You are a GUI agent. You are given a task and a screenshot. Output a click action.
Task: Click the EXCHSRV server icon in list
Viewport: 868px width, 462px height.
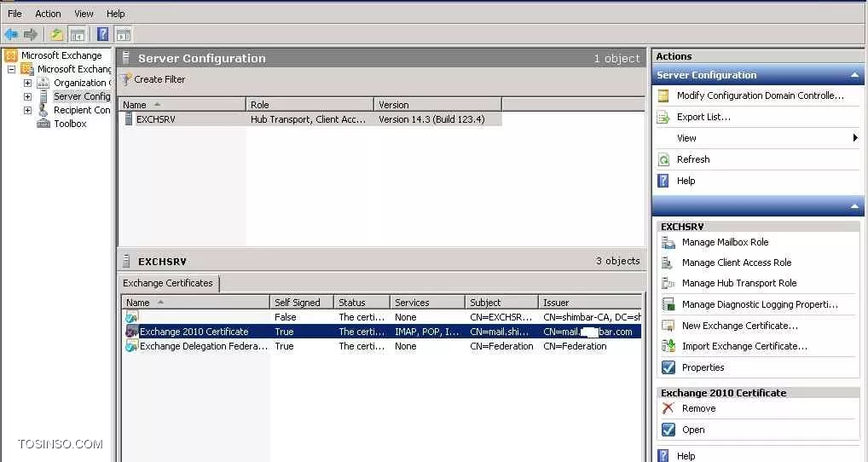(x=129, y=118)
